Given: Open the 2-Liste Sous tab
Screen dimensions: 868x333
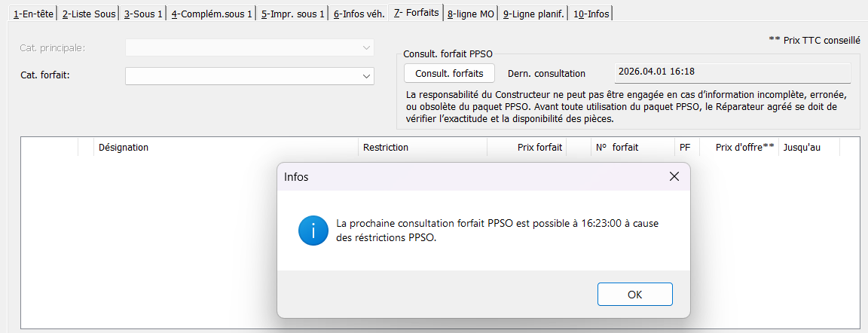Looking at the screenshot, I should pos(89,14).
